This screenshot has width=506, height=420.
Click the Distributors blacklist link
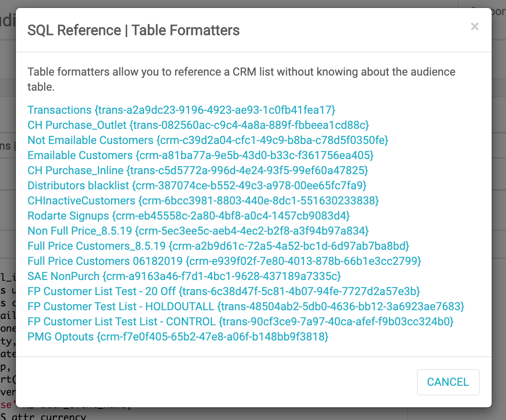[x=197, y=186]
